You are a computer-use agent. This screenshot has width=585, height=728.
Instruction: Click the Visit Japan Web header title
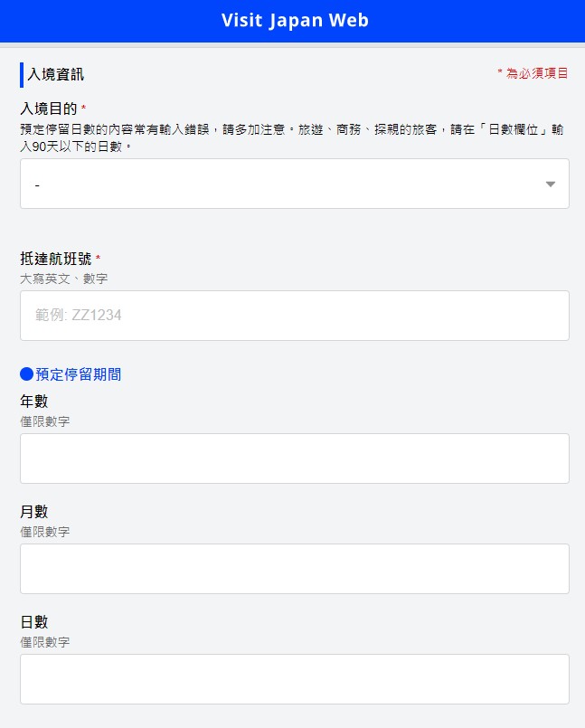(x=295, y=21)
